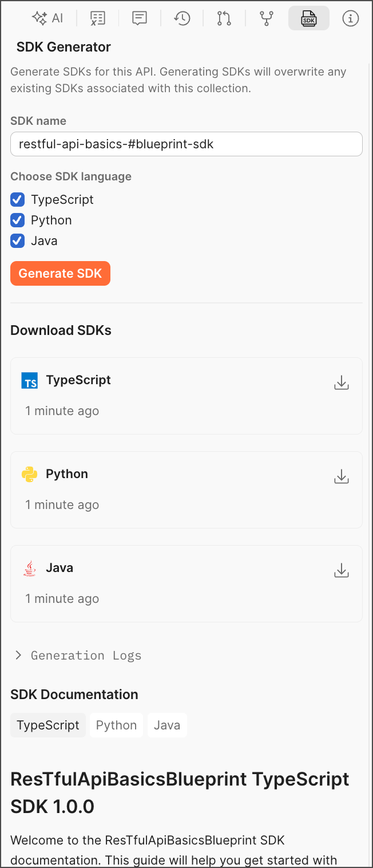Click into the SDK name field
The width and height of the screenshot is (373, 868).
tap(186, 144)
